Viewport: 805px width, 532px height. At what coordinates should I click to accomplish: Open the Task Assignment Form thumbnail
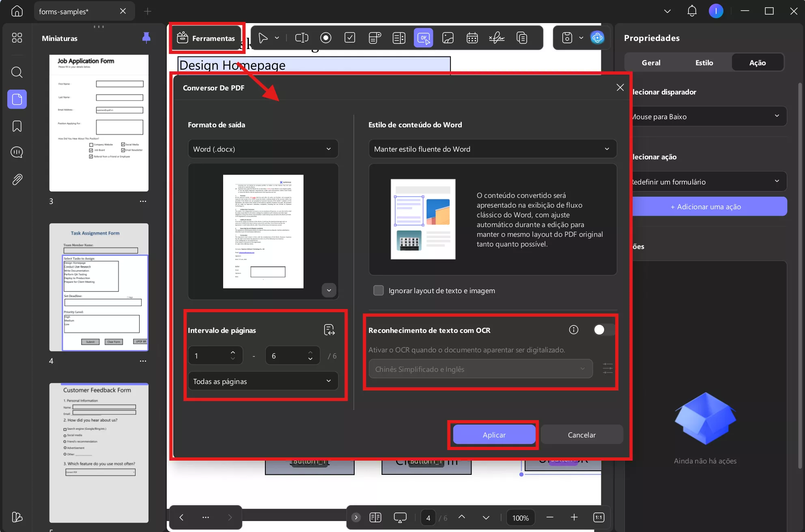coord(99,287)
